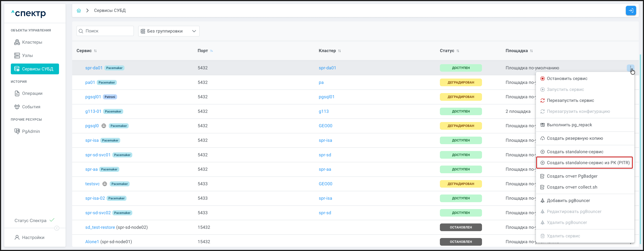This screenshot has height=251, width=644.
Task: Click the logout icon button top right
Action: (631, 10)
